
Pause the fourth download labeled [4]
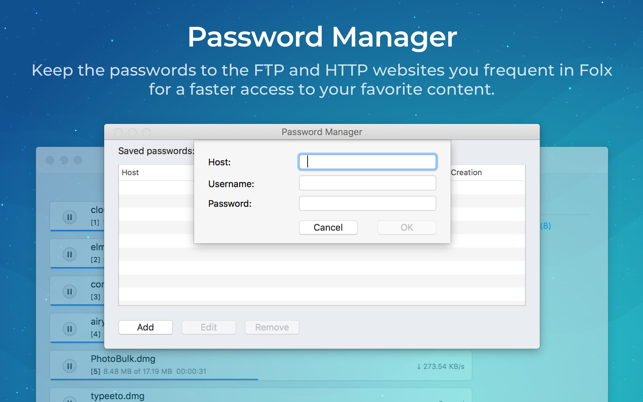[69, 329]
